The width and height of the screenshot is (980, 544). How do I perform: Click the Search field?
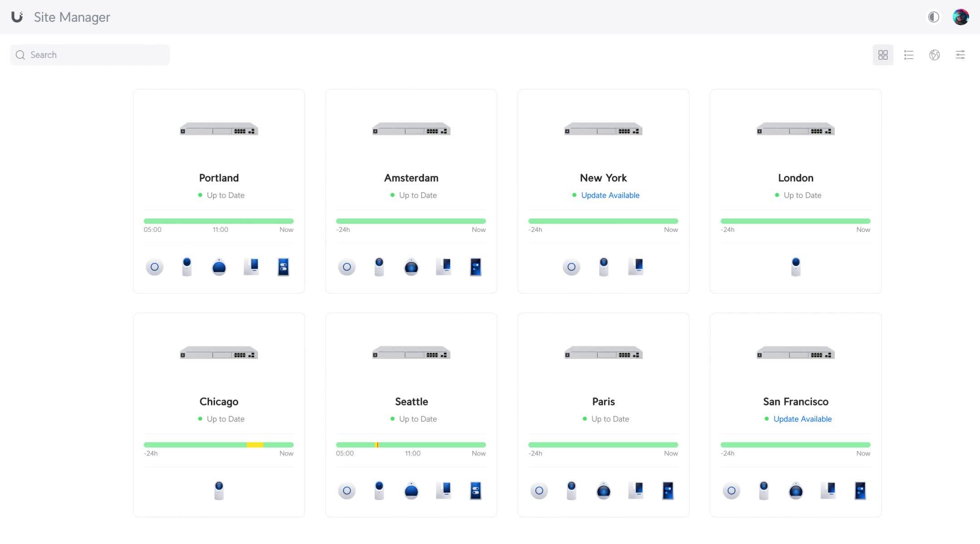click(x=89, y=54)
